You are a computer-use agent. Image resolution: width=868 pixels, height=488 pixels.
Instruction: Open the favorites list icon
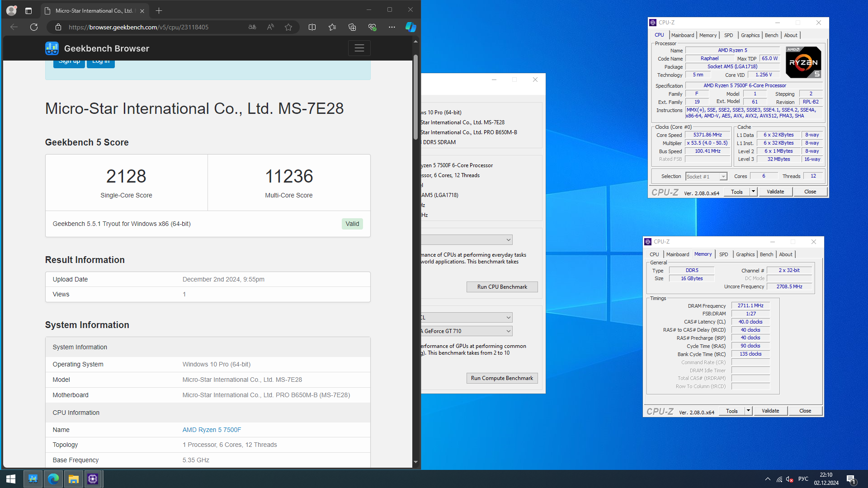pyautogui.click(x=332, y=27)
